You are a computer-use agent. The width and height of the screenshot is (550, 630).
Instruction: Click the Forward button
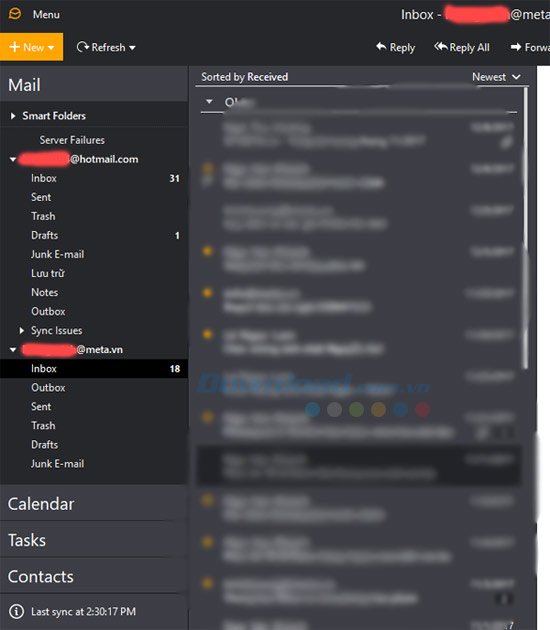pyautogui.click(x=530, y=47)
